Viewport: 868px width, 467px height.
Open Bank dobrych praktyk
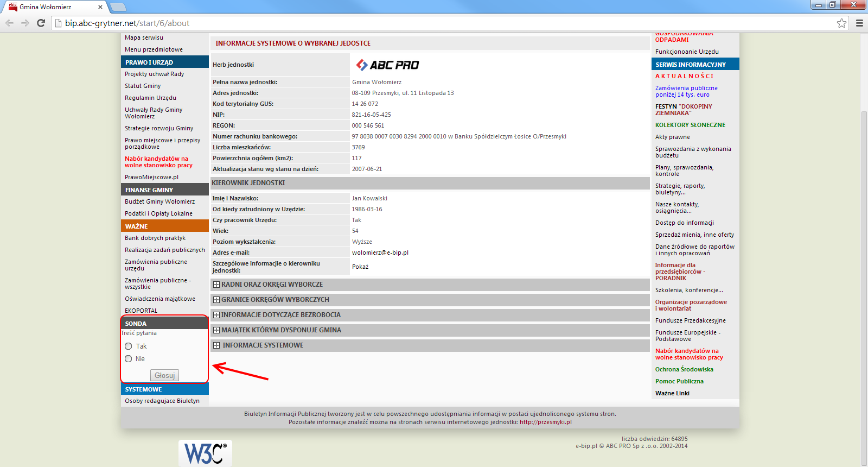(155, 238)
